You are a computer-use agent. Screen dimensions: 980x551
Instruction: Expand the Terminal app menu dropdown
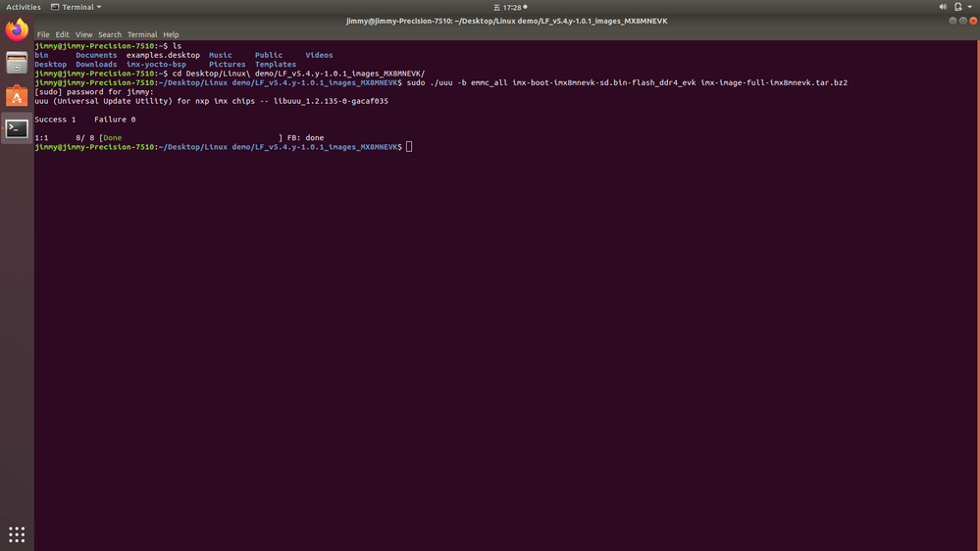77,7
